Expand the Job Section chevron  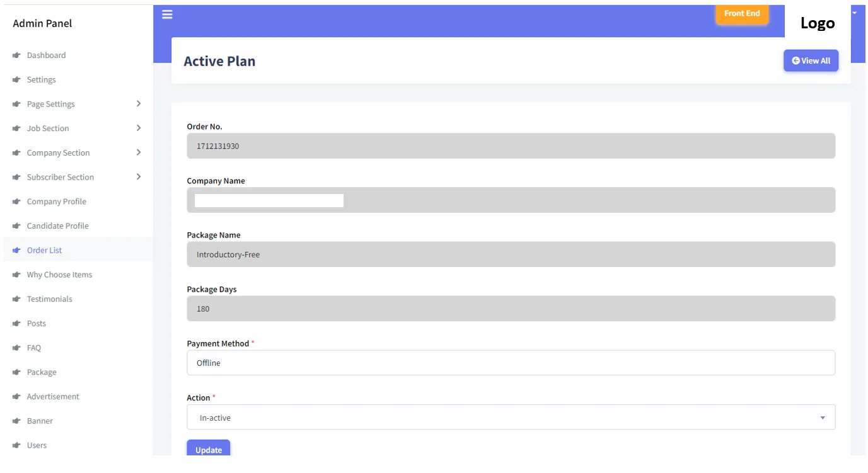pyautogui.click(x=139, y=128)
